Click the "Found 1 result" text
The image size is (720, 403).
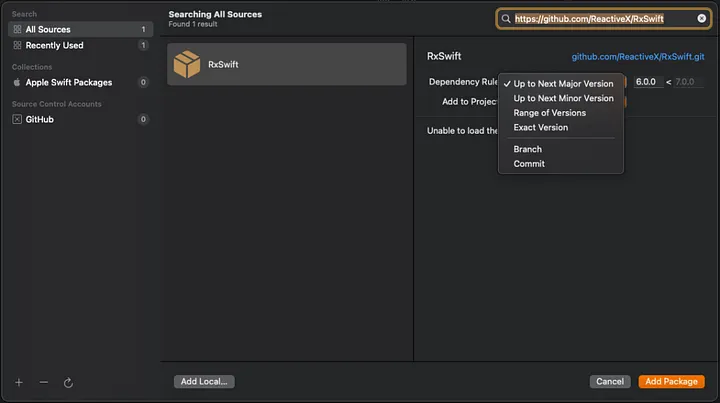coord(193,24)
